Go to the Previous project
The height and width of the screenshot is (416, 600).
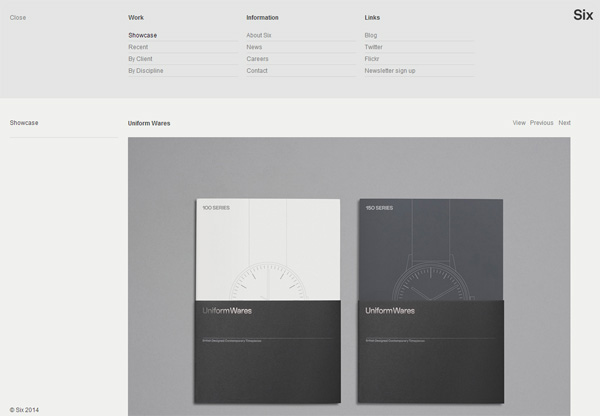541,123
